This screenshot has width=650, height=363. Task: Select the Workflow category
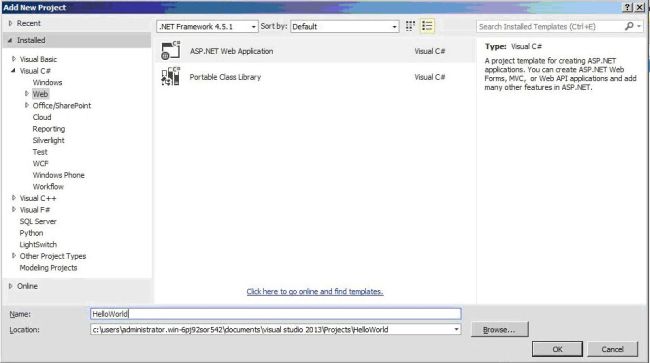(x=48, y=187)
